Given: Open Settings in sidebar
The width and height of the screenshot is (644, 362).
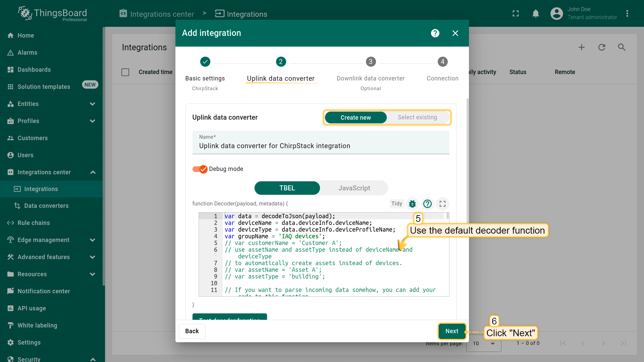Looking at the screenshot, I should pos(51,343).
